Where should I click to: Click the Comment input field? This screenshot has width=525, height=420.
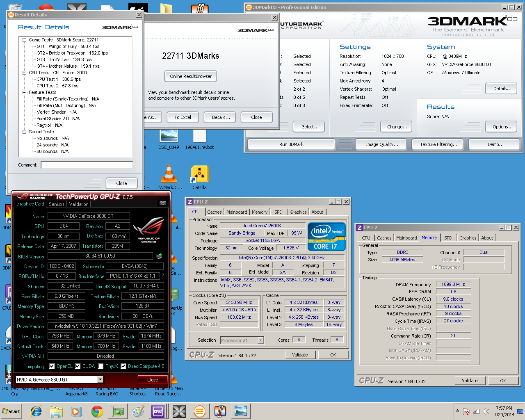87,165
